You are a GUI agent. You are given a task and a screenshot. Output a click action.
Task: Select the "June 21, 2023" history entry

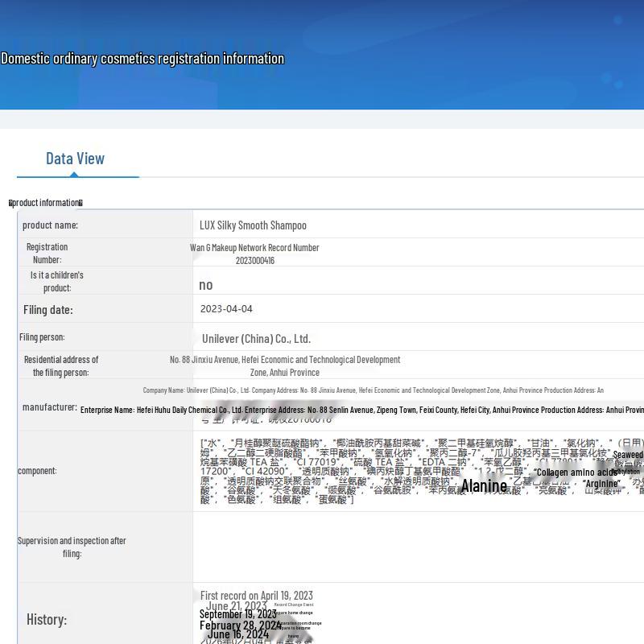[237, 606]
